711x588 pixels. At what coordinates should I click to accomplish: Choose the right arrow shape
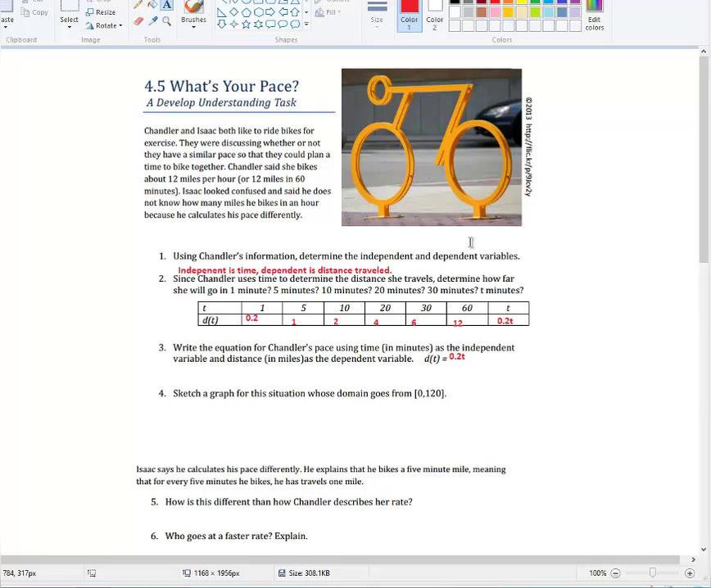pyautogui.click(x=270, y=12)
